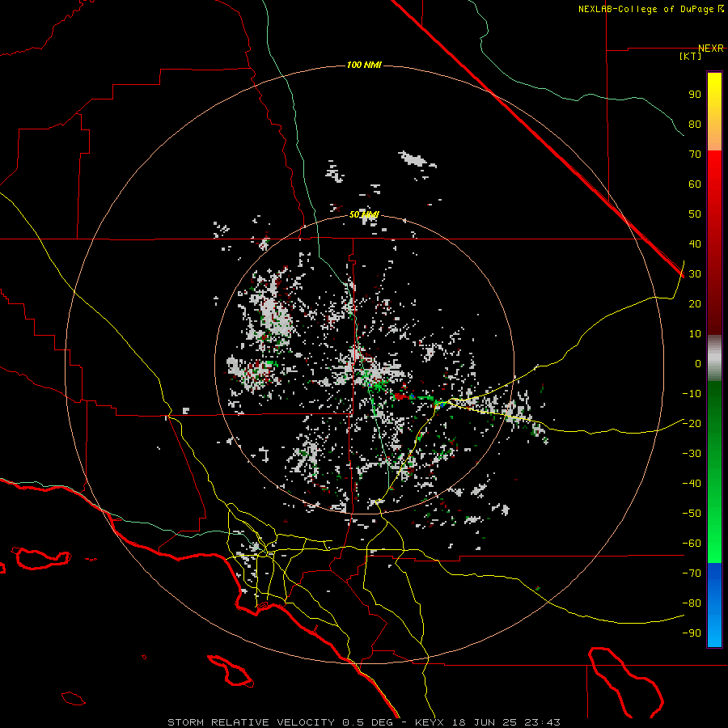
Task: Click the 90 value on the velocity scale
Action: tap(695, 95)
